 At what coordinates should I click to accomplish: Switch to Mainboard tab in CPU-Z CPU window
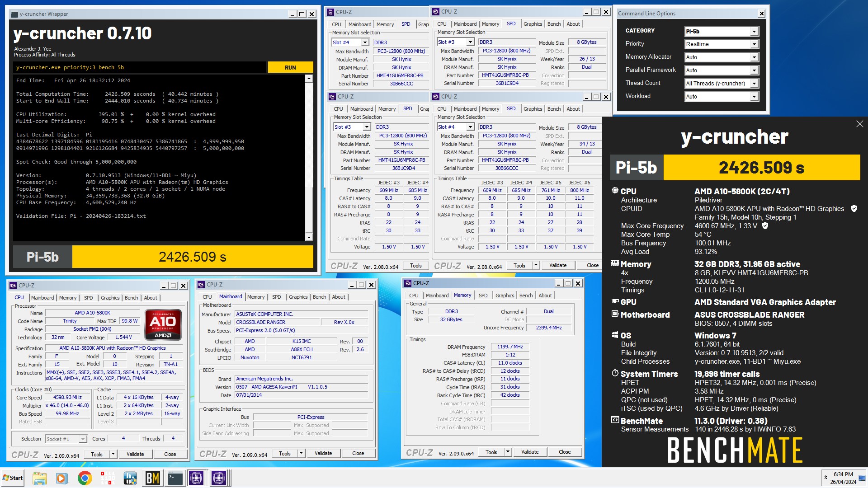pyautogui.click(x=42, y=298)
